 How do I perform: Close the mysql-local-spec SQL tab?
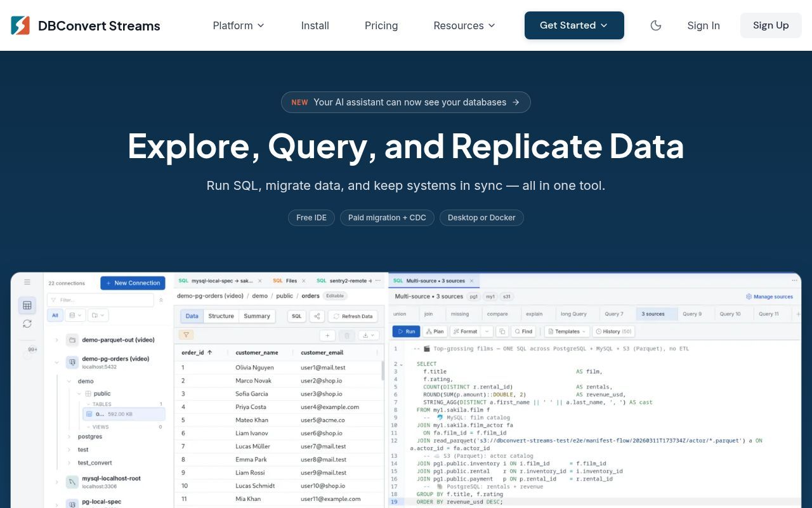click(259, 281)
